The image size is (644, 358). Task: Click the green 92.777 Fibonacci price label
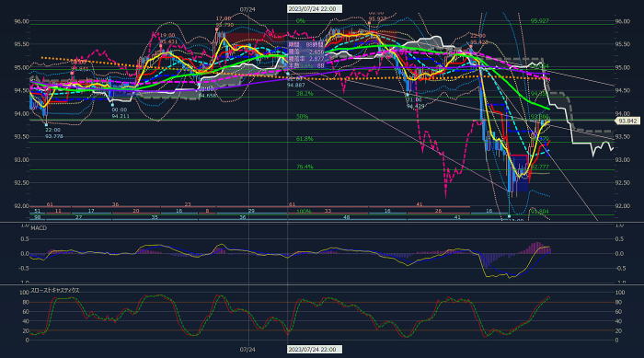click(540, 167)
